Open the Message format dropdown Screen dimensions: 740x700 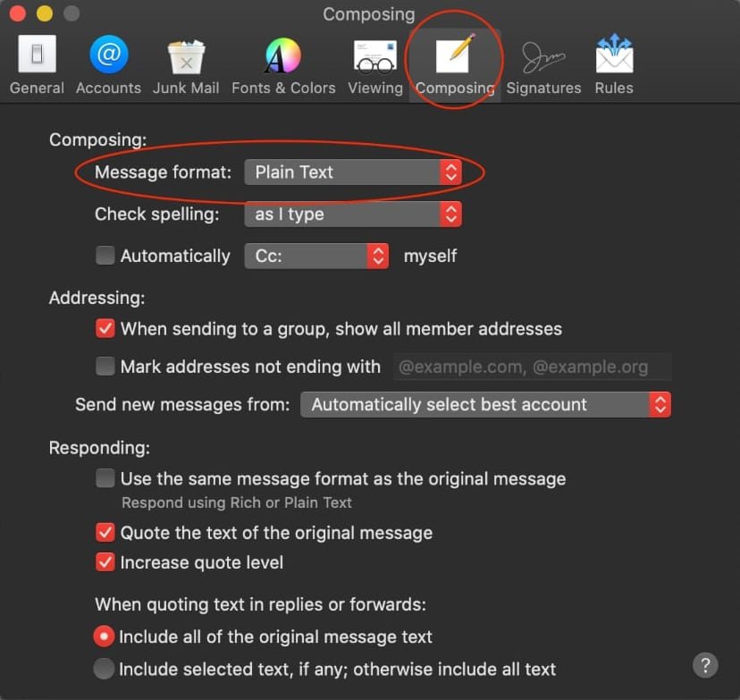pyautogui.click(x=353, y=173)
